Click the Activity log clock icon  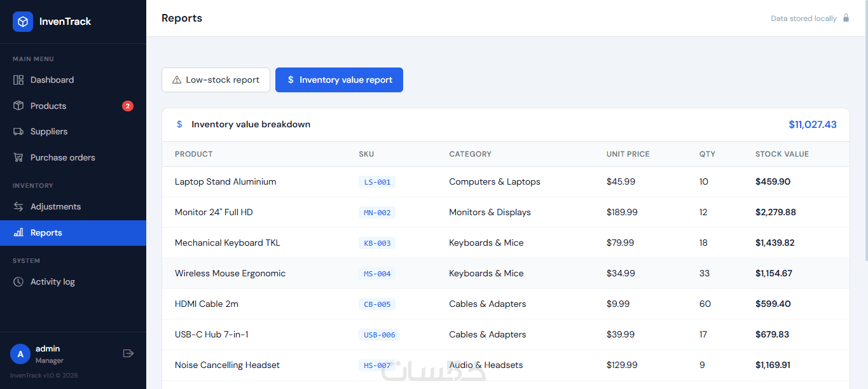point(18,282)
